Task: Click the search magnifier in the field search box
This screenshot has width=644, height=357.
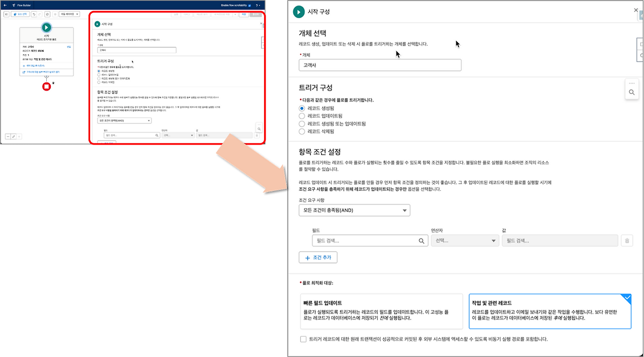Action: (x=423, y=241)
